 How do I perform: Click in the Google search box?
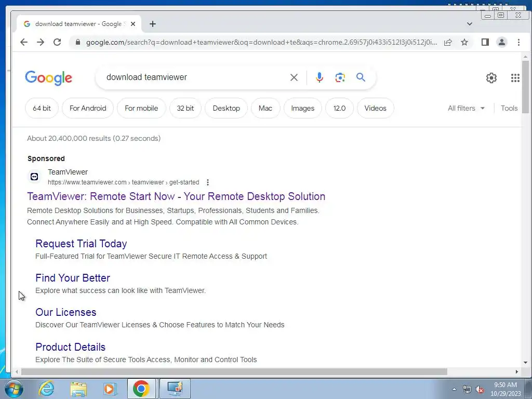pos(193,77)
